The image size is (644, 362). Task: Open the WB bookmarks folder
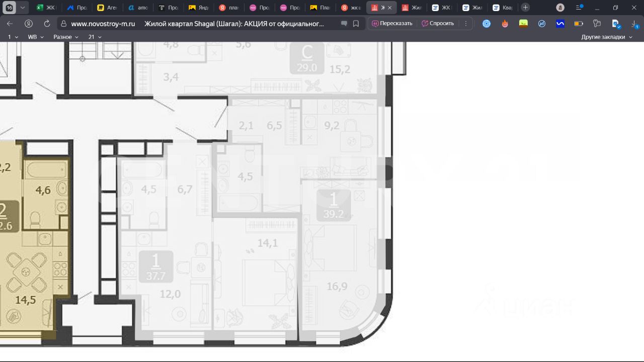[36, 37]
